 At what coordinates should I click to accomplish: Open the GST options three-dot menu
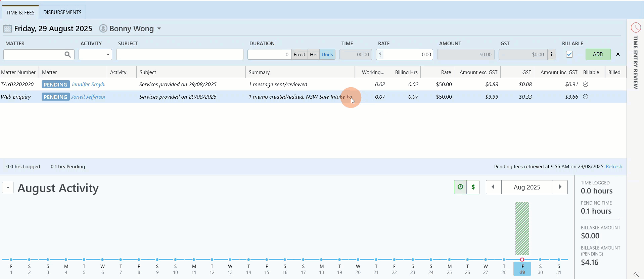[x=552, y=54]
